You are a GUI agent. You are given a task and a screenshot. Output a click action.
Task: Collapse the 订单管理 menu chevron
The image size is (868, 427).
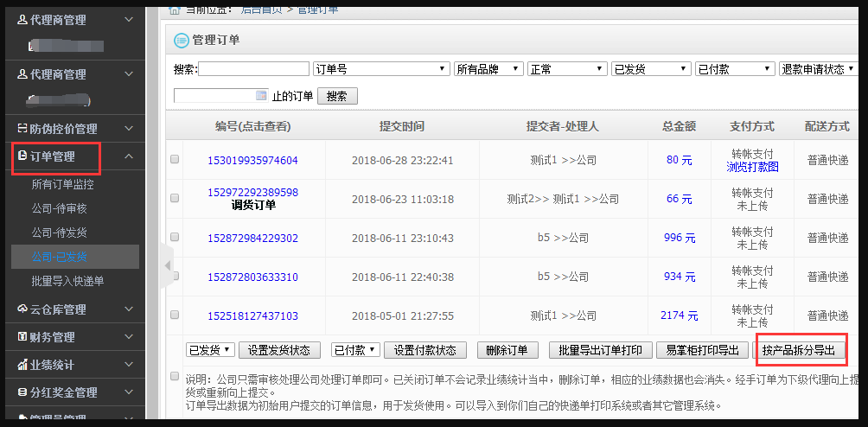[129, 156]
